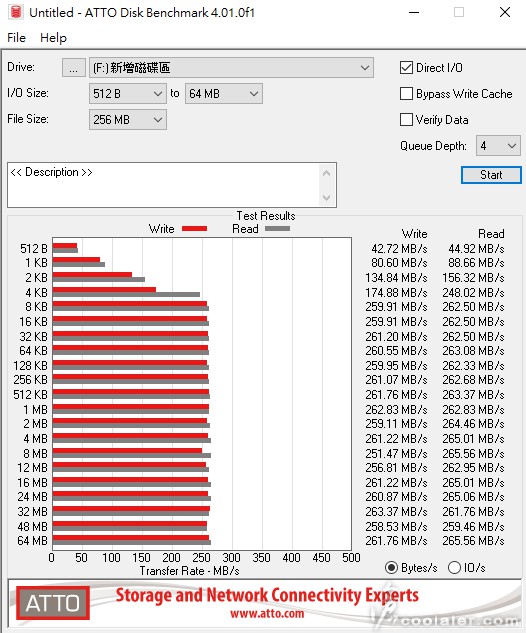The width and height of the screenshot is (526, 633).
Task: Start the benchmark test
Action: click(491, 175)
